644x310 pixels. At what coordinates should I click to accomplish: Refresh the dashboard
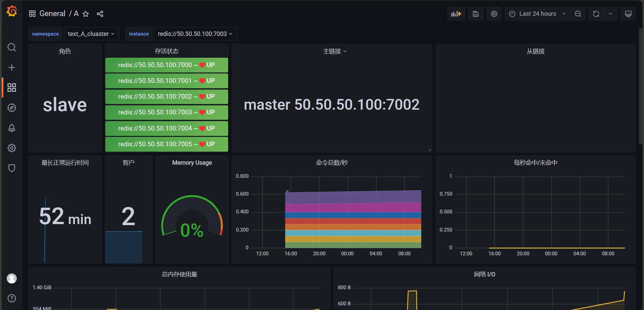596,14
